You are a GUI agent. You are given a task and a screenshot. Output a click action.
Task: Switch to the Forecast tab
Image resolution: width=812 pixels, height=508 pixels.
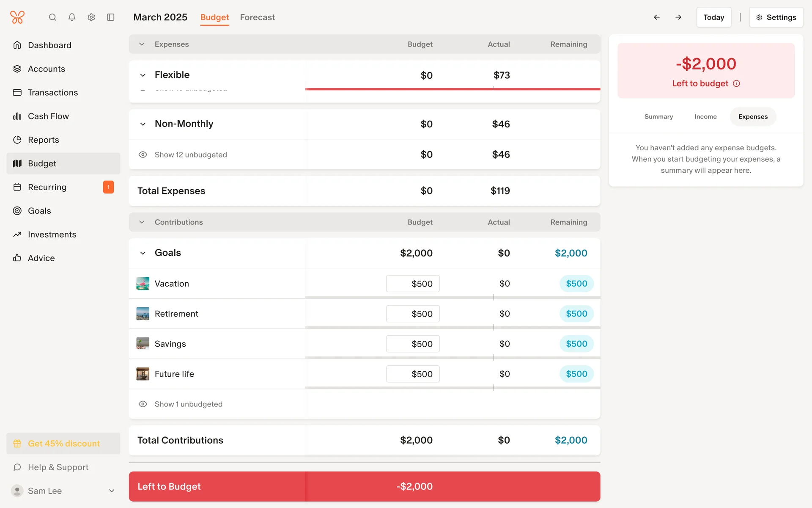tap(257, 17)
